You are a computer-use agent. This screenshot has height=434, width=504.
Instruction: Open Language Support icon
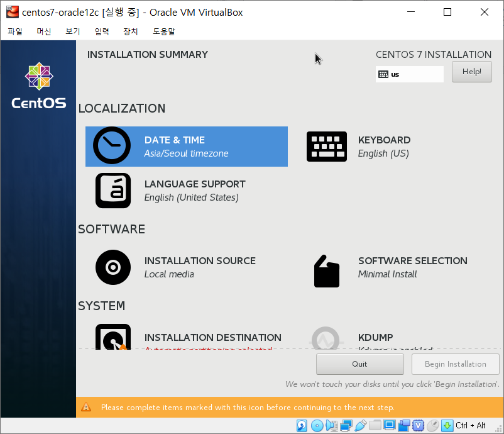point(113,191)
